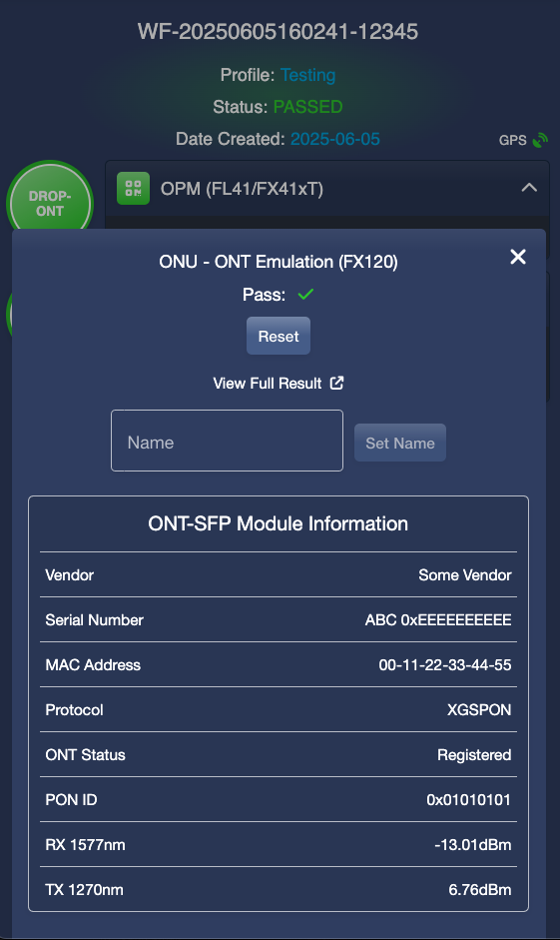Click the external-link icon after View Full Result
Viewport: 560px width, 940px height.
point(337,383)
